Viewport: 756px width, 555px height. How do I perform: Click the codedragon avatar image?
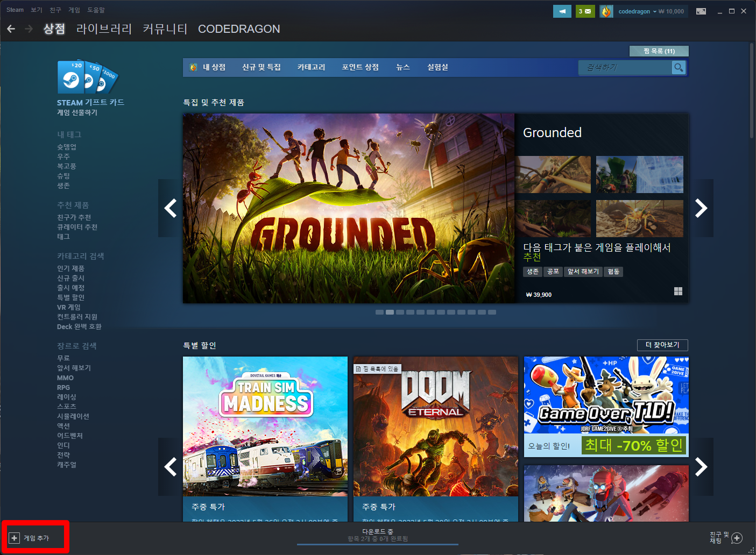click(606, 11)
